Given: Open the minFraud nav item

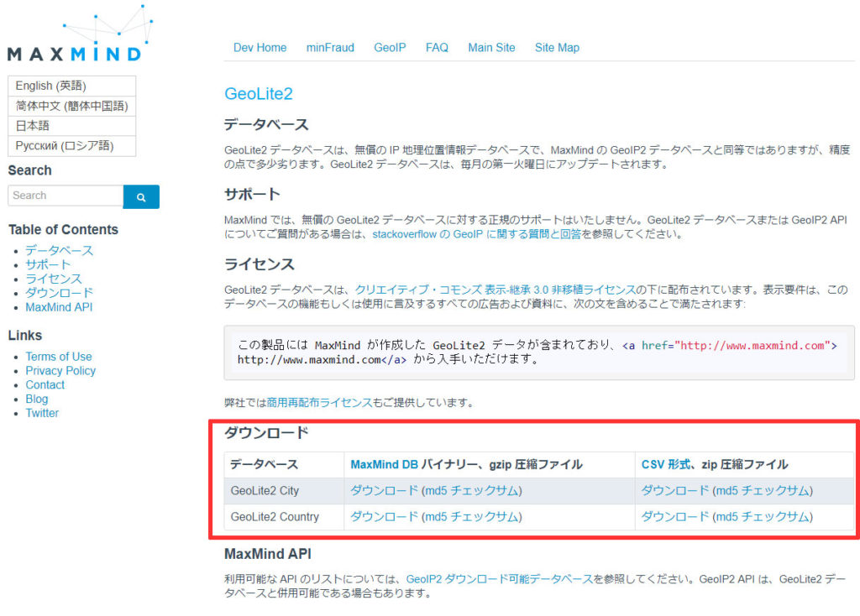Looking at the screenshot, I should coord(330,48).
